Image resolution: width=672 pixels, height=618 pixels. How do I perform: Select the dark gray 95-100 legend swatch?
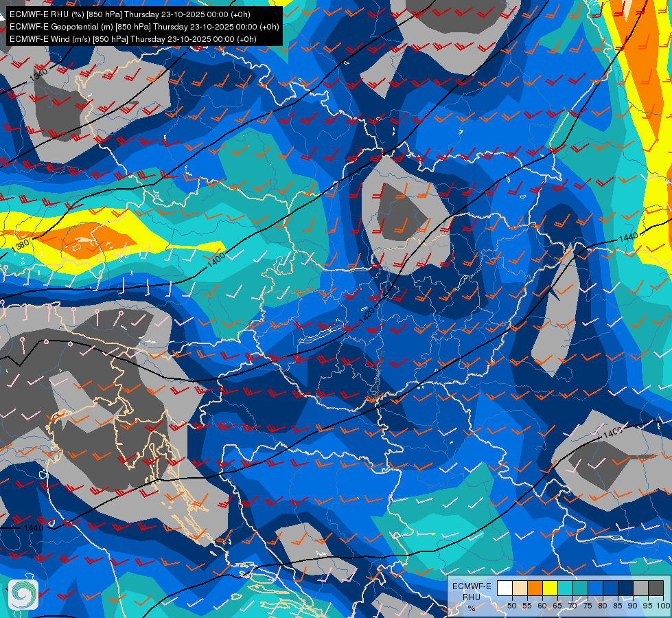point(656,588)
